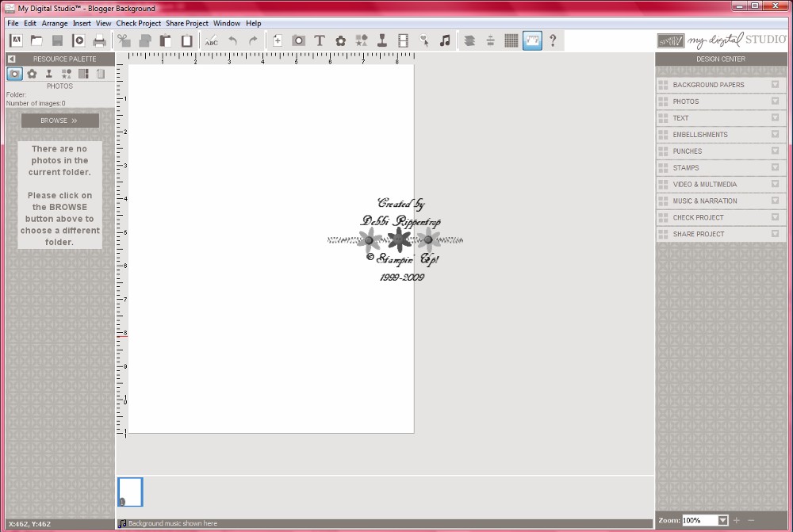
Task: Add an embellishment with the flower toolbar icon
Action: pyautogui.click(x=340, y=40)
